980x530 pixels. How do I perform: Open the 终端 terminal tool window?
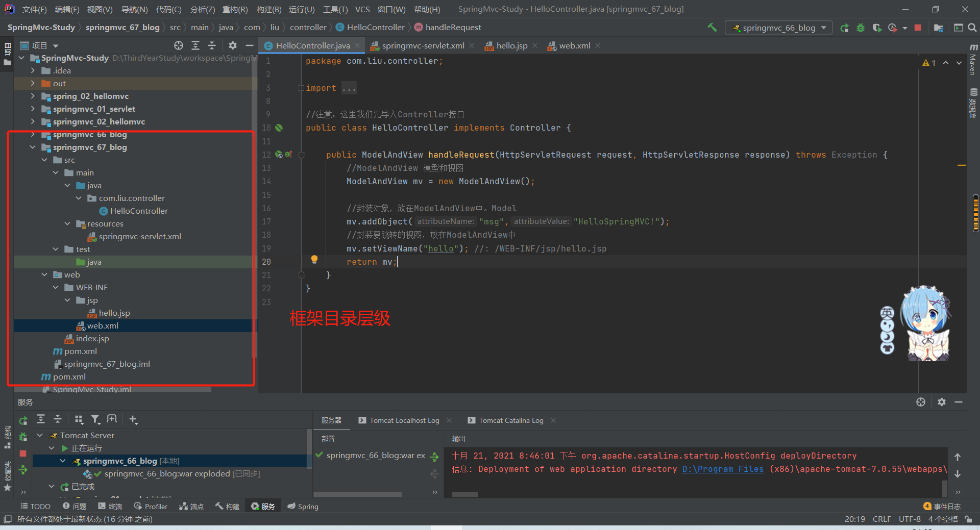pyautogui.click(x=110, y=506)
